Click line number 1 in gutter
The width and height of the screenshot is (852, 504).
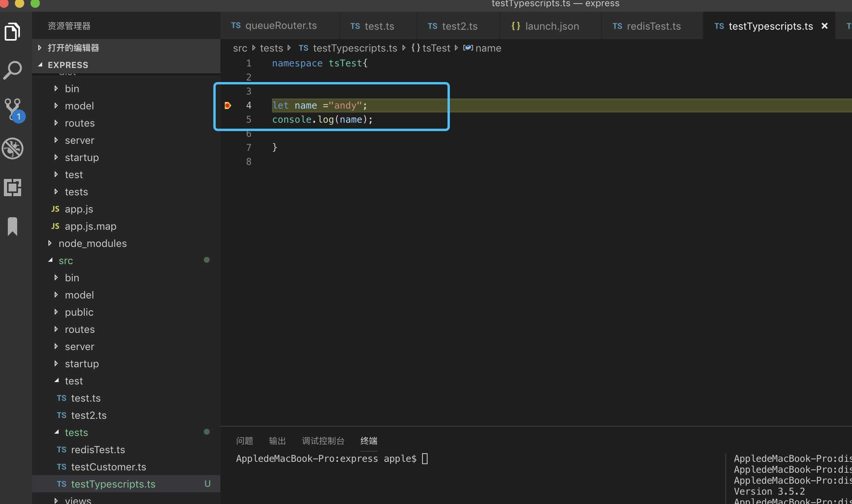(x=249, y=63)
